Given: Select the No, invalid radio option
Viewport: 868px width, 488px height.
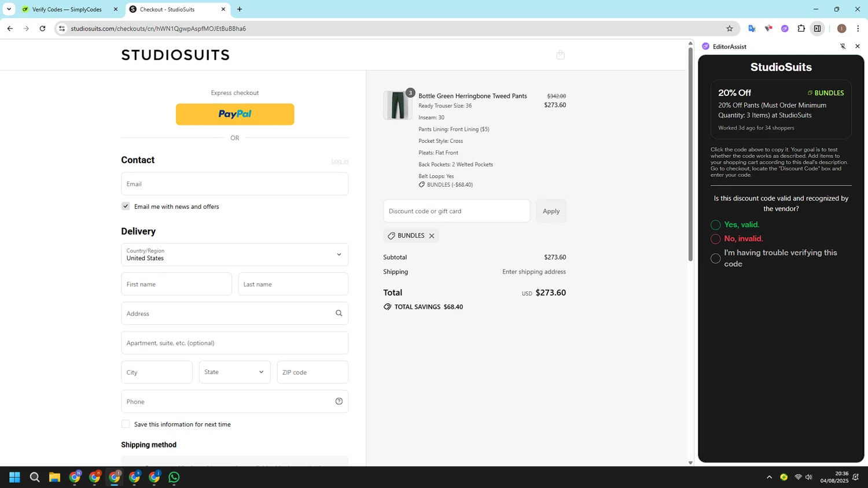Looking at the screenshot, I should 716,239.
